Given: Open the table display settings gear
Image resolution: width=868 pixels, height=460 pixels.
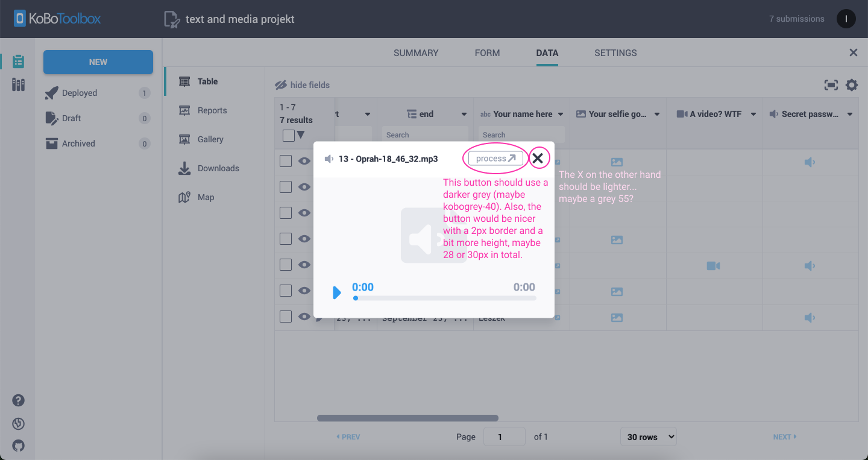Looking at the screenshot, I should [x=851, y=85].
